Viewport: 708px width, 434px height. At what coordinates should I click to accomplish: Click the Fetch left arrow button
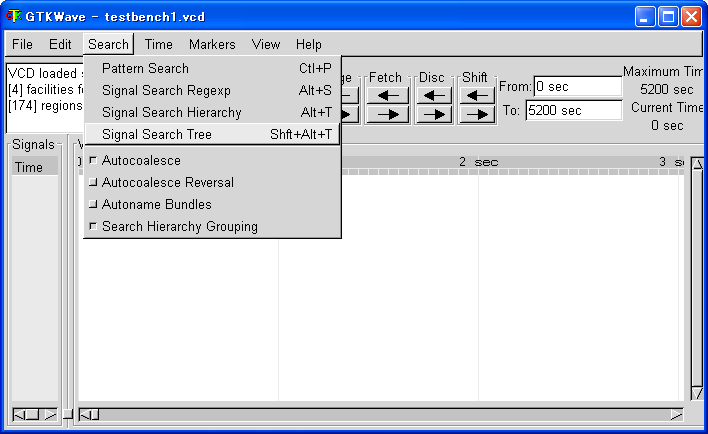pyautogui.click(x=387, y=95)
